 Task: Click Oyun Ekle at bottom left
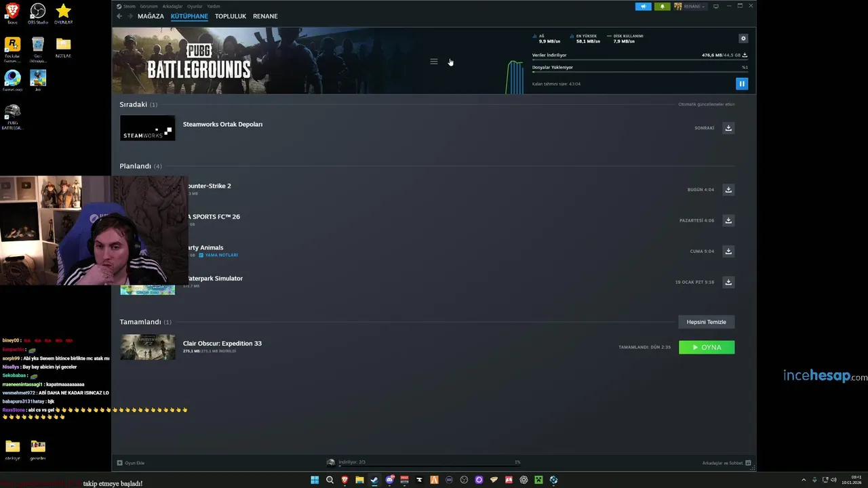click(131, 463)
